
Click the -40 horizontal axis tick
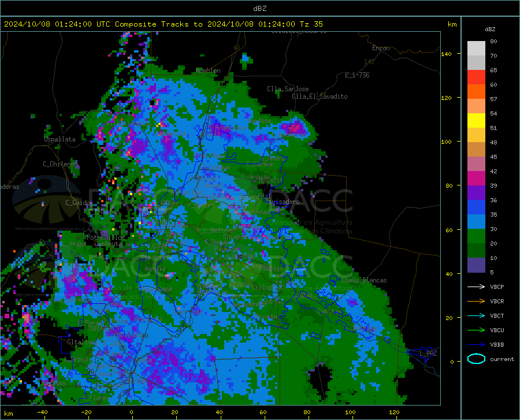click(42, 412)
